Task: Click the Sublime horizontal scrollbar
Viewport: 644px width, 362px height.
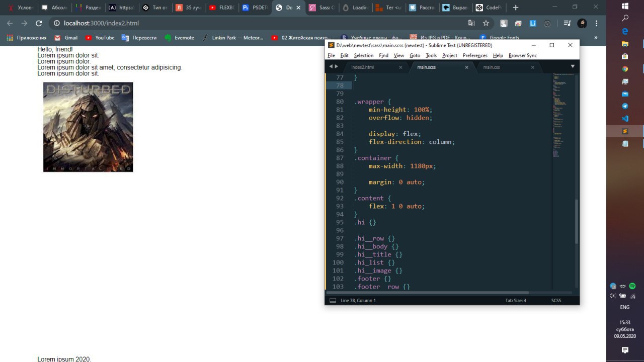Action: pos(428,292)
